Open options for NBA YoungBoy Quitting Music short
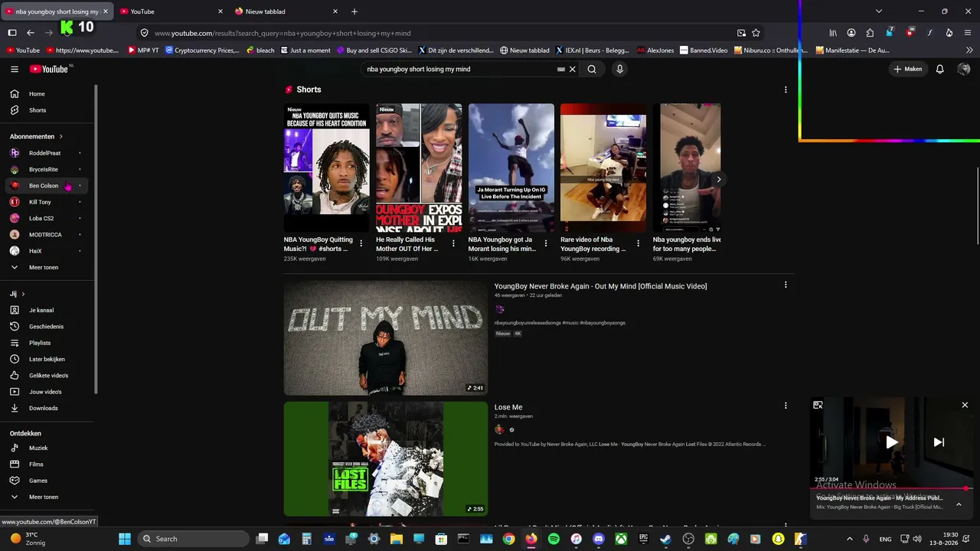The width and height of the screenshot is (980, 551). point(361,243)
